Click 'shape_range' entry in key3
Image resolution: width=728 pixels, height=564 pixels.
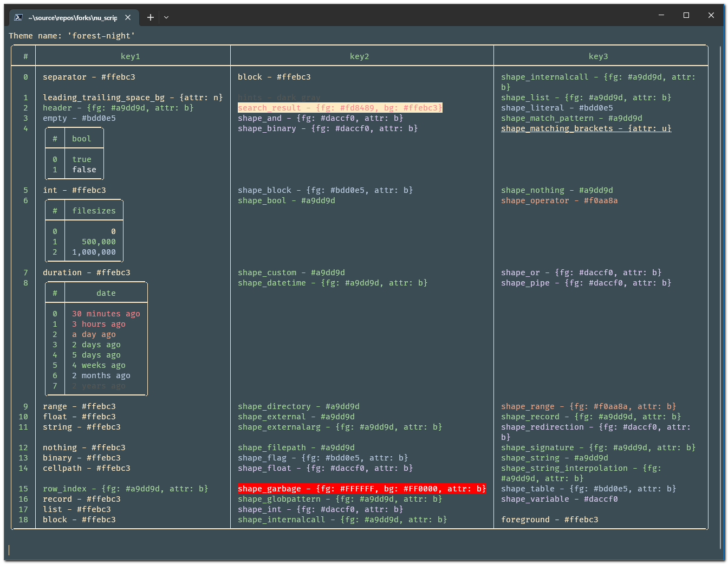pyautogui.click(x=589, y=406)
